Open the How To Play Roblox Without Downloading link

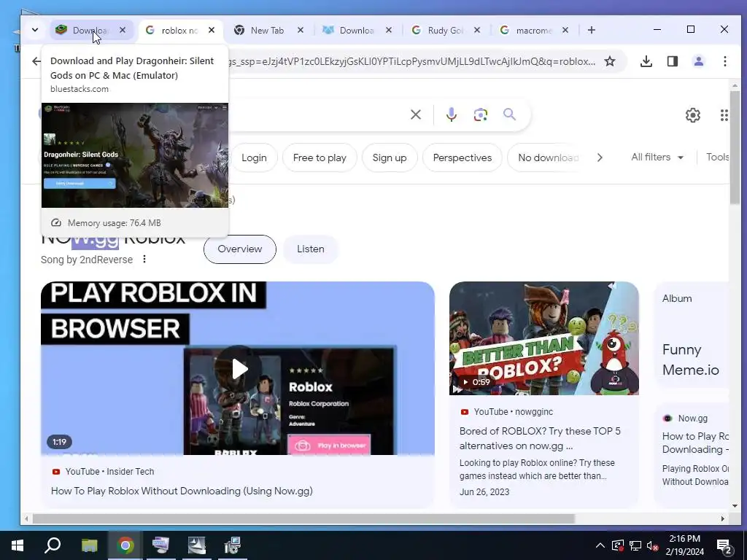182,491
